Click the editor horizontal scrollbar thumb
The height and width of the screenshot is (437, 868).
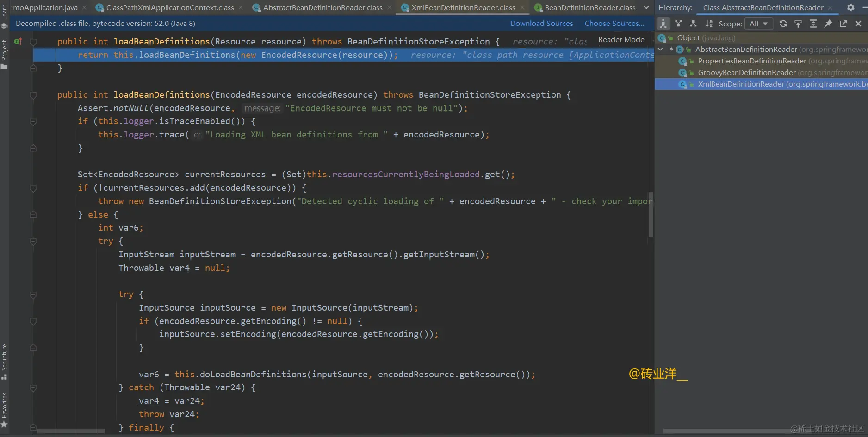pos(71,431)
